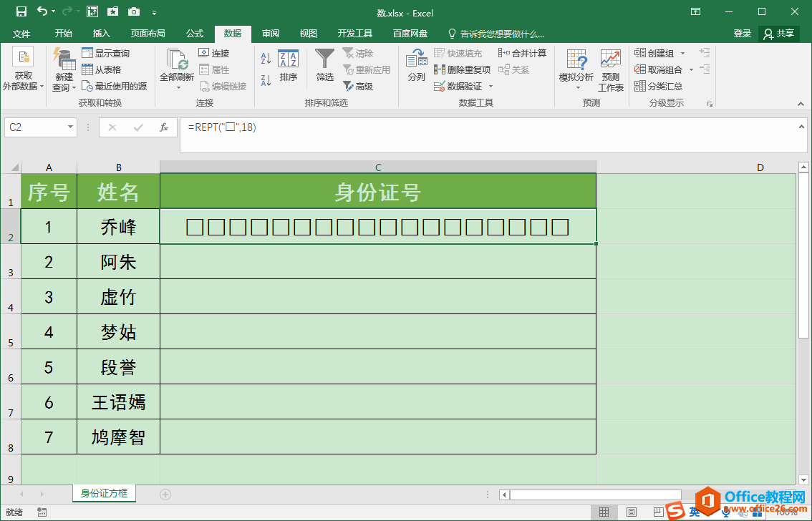Click the 共享 share button
The width and height of the screenshot is (812, 521).
779,34
